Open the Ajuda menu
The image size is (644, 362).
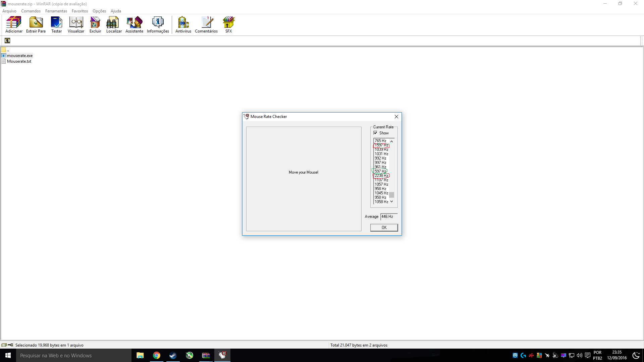(116, 11)
